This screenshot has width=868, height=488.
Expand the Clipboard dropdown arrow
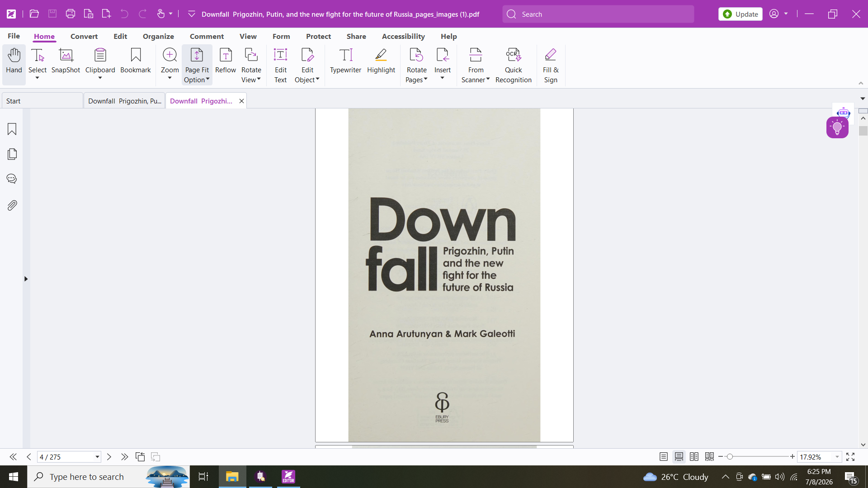point(100,78)
